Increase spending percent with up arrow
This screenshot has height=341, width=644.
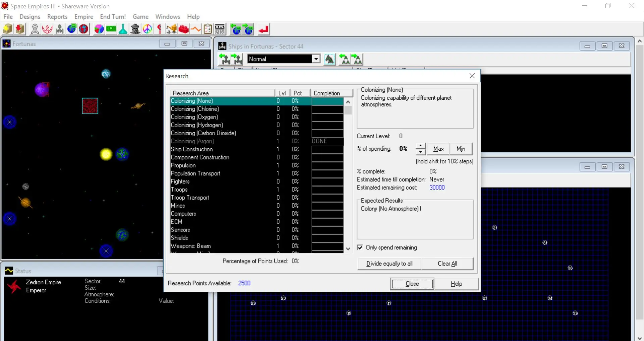coord(421,146)
